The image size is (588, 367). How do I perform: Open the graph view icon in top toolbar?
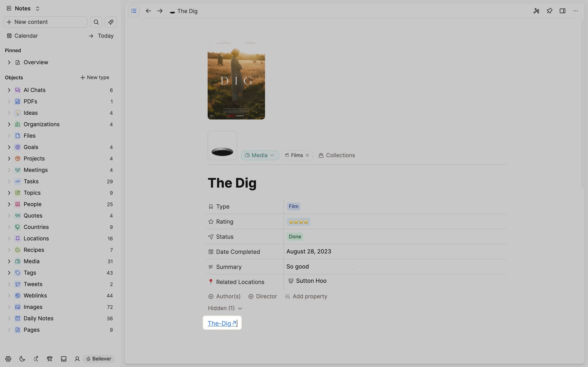click(x=536, y=11)
